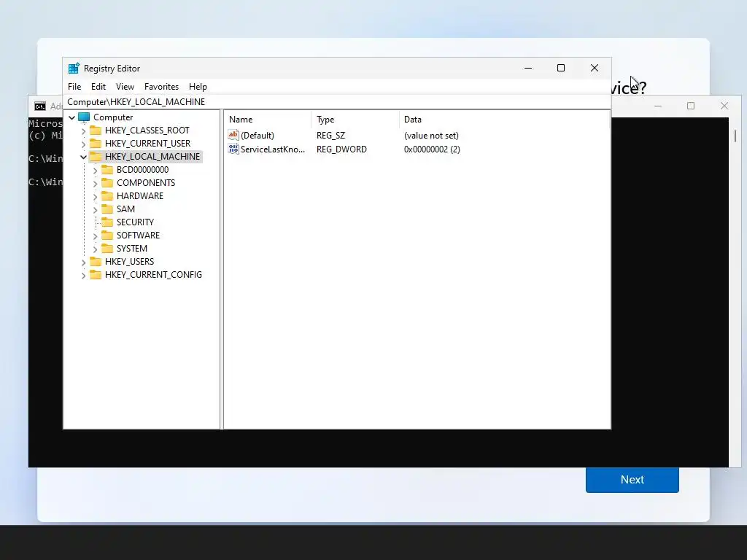Click the COMPONENTS folder icon
The width and height of the screenshot is (747, 560).
pos(108,183)
